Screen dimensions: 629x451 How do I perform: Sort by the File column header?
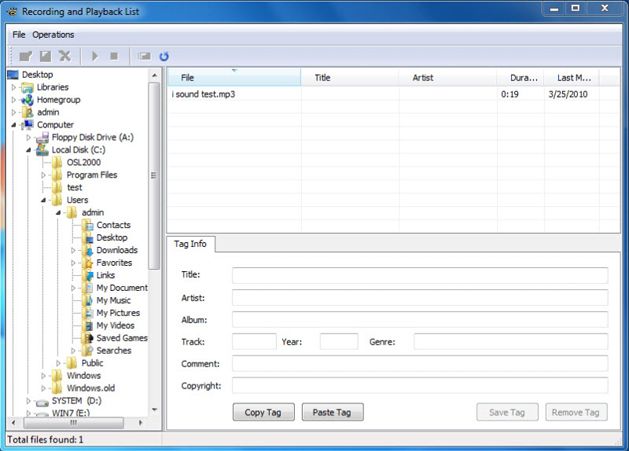(x=234, y=78)
